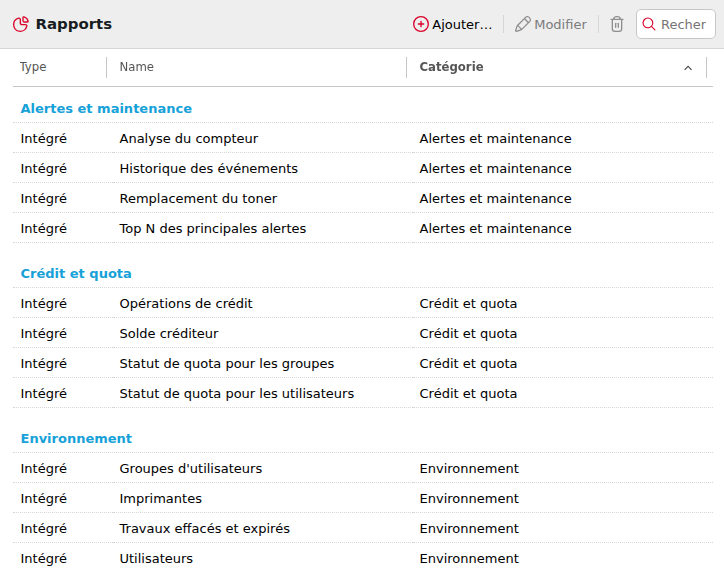This screenshot has width=724, height=569.
Task: Click the Ajouter... button label
Action: (x=462, y=24)
